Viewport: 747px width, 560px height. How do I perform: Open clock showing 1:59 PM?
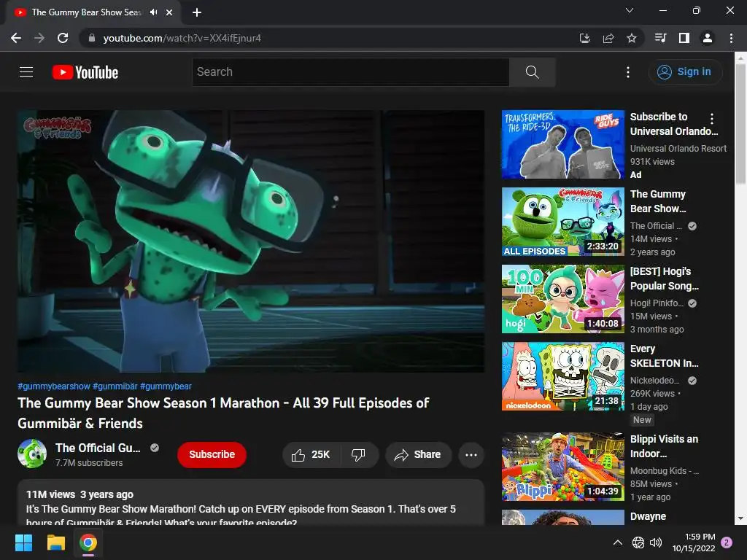[x=694, y=542]
